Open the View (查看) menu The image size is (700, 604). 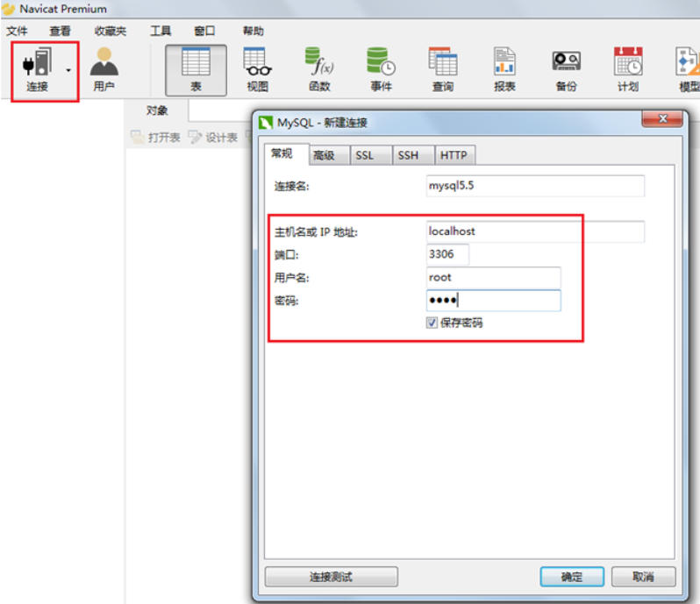click(60, 31)
